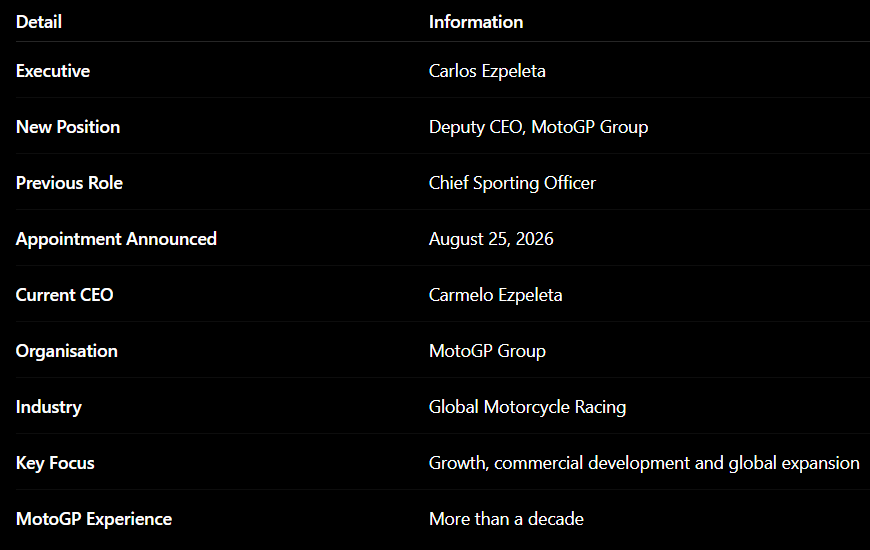Select the Organisation row label

click(x=67, y=351)
